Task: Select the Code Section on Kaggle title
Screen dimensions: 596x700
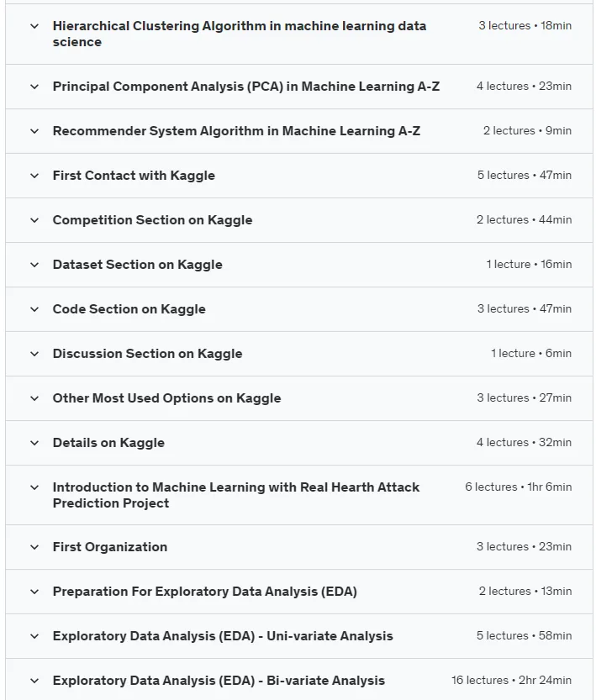Action: click(129, 309)
